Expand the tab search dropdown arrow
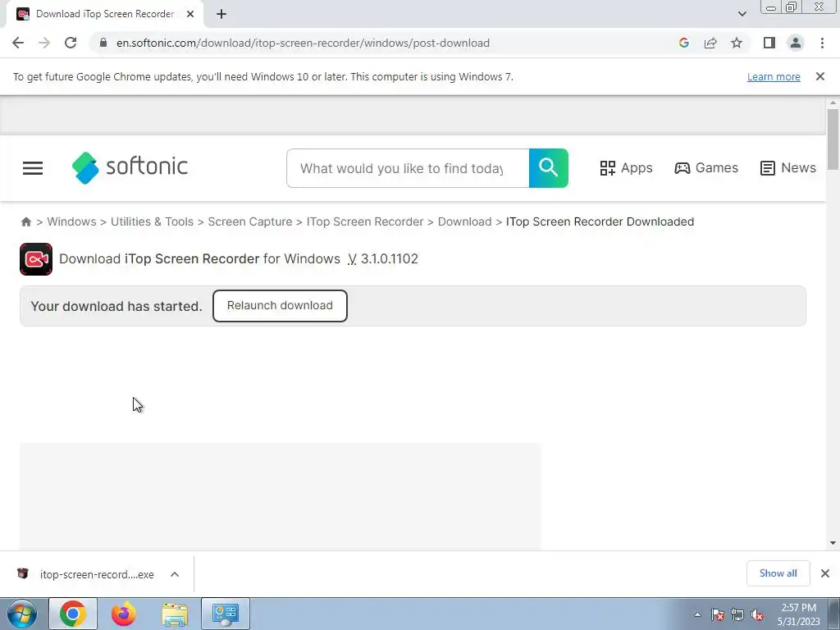 click(x=742, y=14)
